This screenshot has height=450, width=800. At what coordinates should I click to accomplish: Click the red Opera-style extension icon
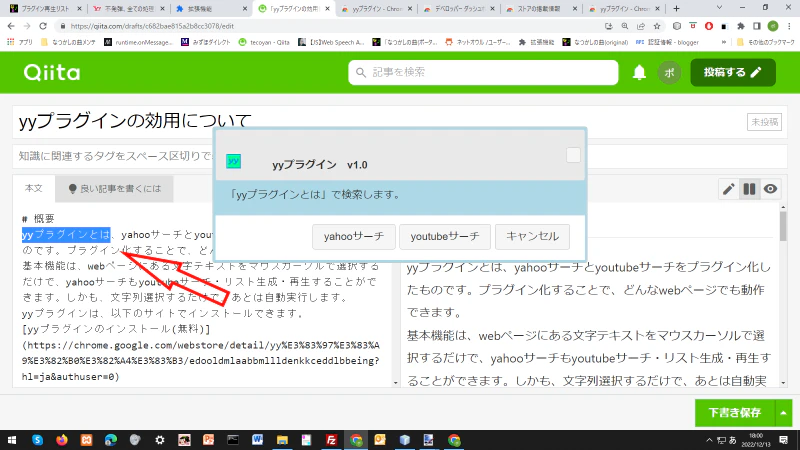(708, 26)
